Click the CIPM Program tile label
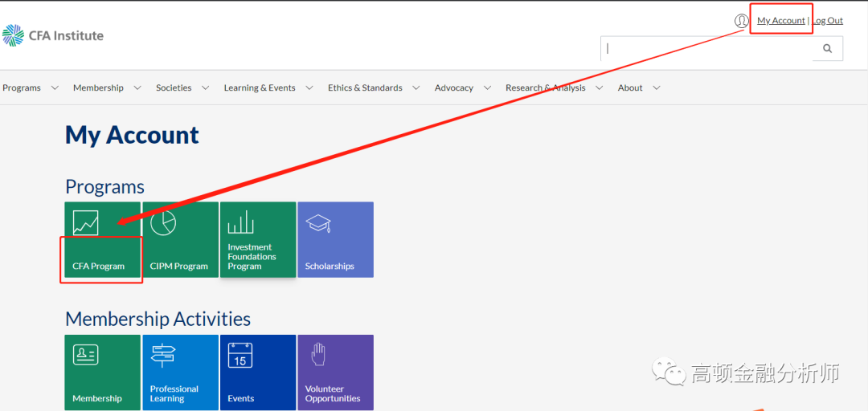 pyautogui.click(x=178, y=266)
